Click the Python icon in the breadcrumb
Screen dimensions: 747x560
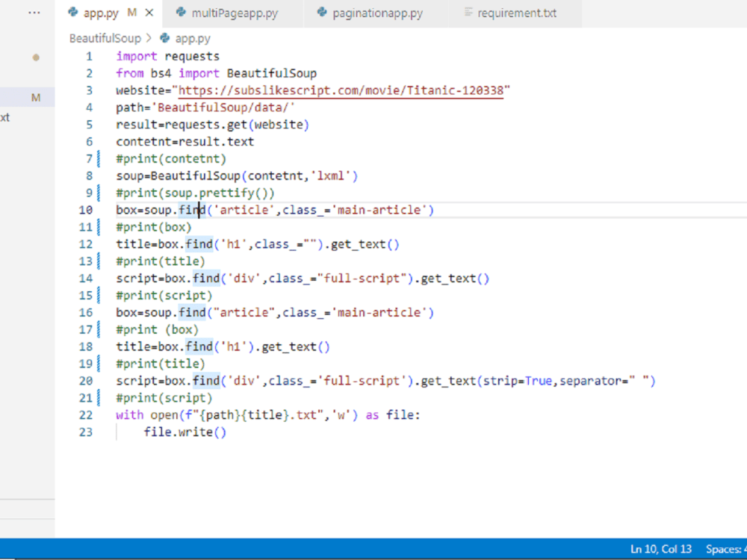tap(165, 37)
